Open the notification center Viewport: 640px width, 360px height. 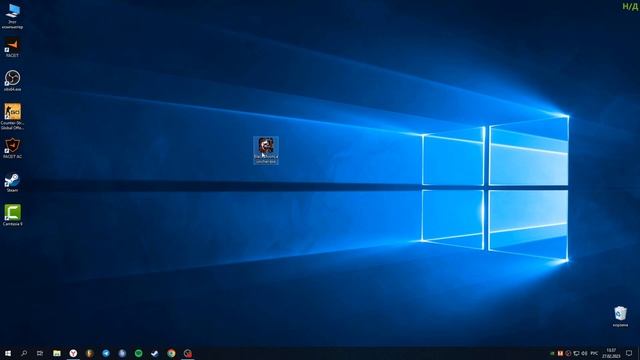pos(629,353)
